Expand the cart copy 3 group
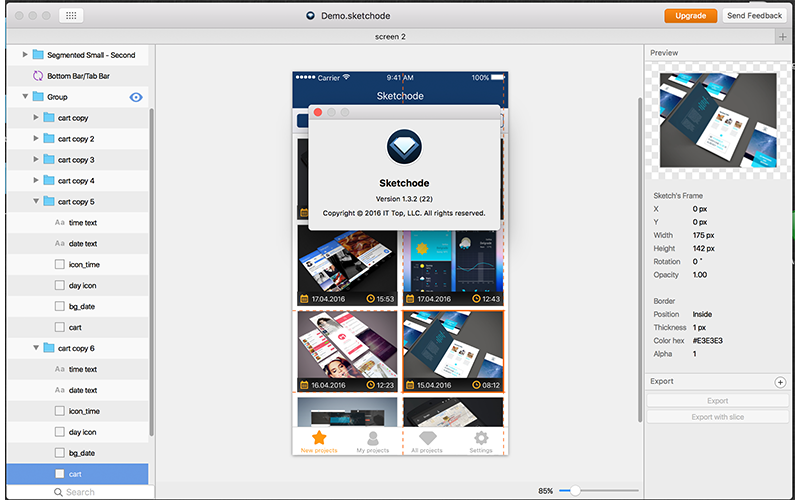The height and width of the screenshot is (500, 800). 36,159
